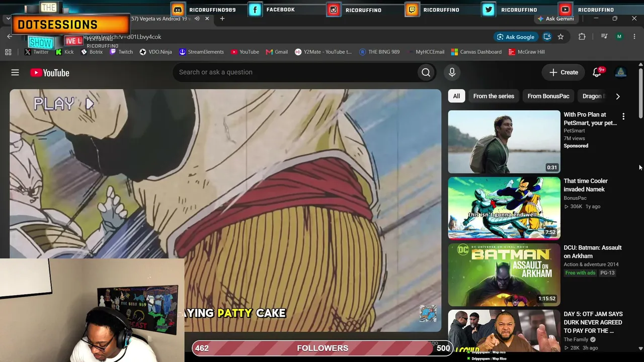
Task: Open That time Cooler invaded Namek thumbnail
Action: point(504,208)
